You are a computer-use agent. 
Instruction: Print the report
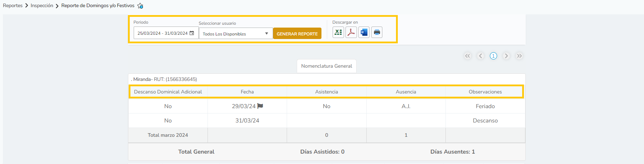(377, 32)
